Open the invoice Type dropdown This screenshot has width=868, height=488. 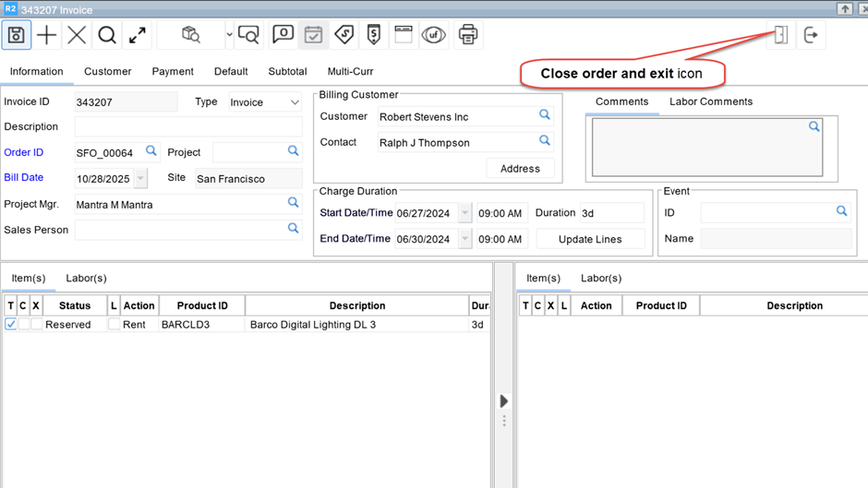point(295,102)
